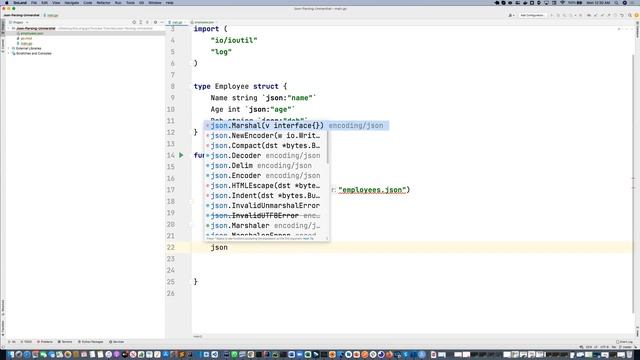Choose json.Indent completion suggestion
640x360 pixels.
(266, 196)
